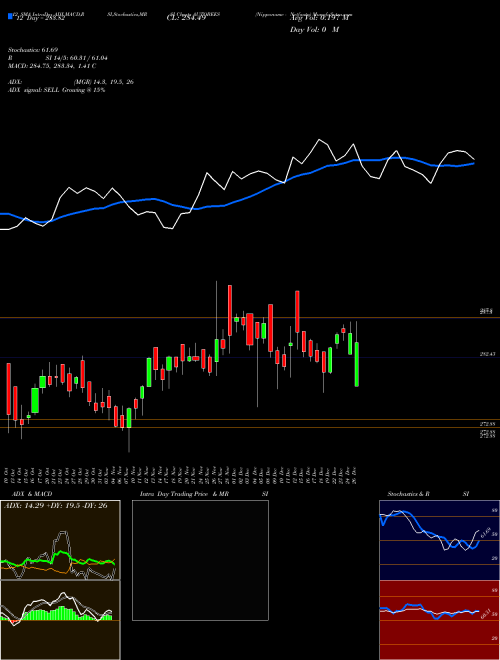Click the last green candle on the price chart
This screenshot has height=660, width=500.
point(357,365)
